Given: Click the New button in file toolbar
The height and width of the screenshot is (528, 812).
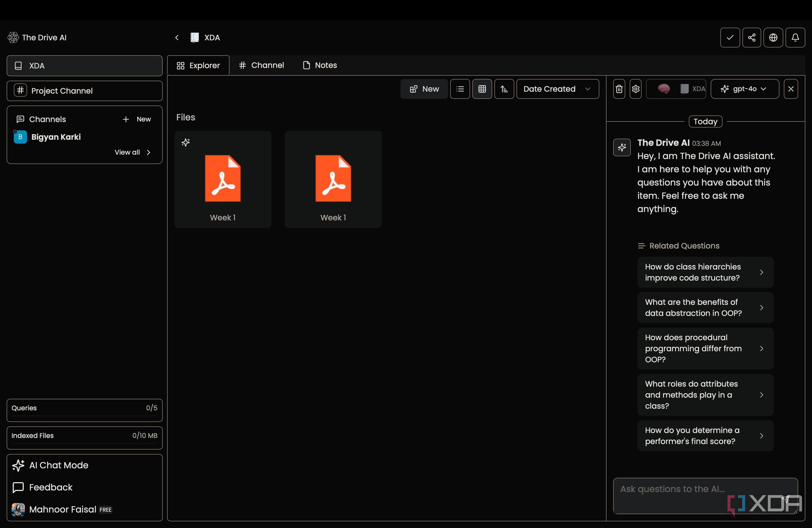Looking at the screenshot, I should pos(424,89).
